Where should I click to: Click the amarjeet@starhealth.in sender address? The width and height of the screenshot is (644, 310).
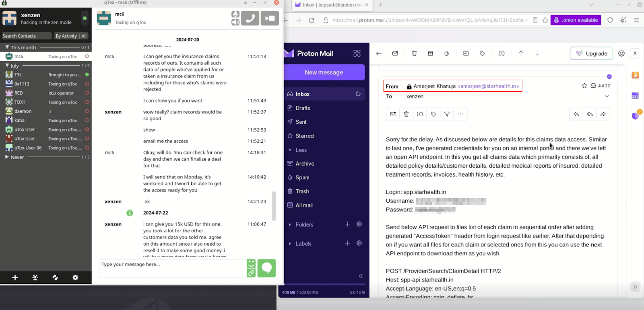pyautogui.click(x=488, y=86)
